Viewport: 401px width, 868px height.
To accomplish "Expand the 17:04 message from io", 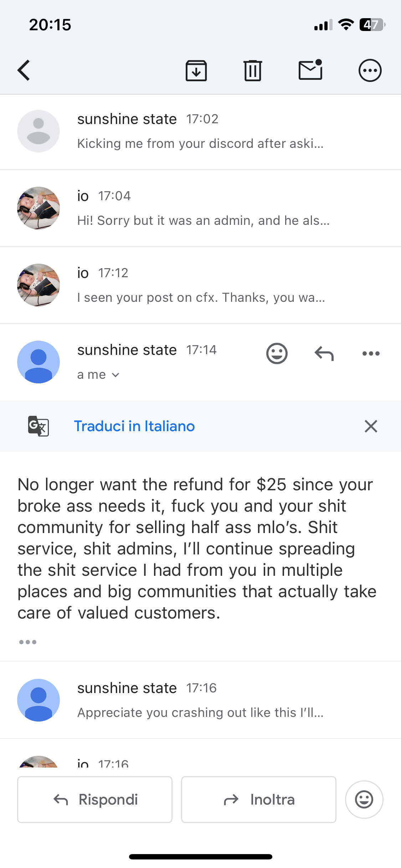I will (200, 209).
